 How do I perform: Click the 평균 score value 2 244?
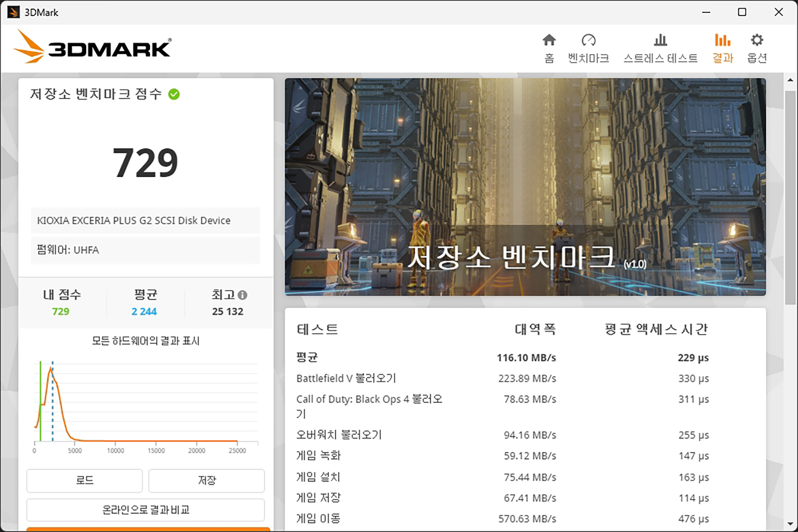click(144, 311)
